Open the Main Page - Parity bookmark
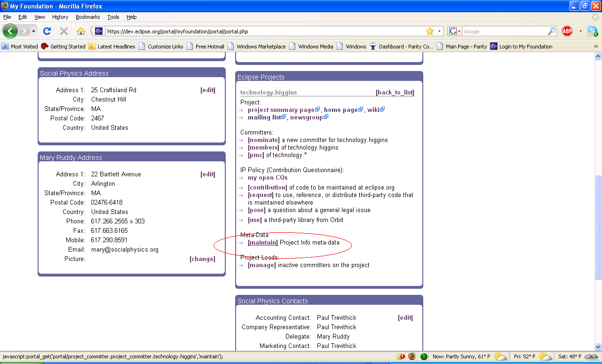 tap(462, 47)
